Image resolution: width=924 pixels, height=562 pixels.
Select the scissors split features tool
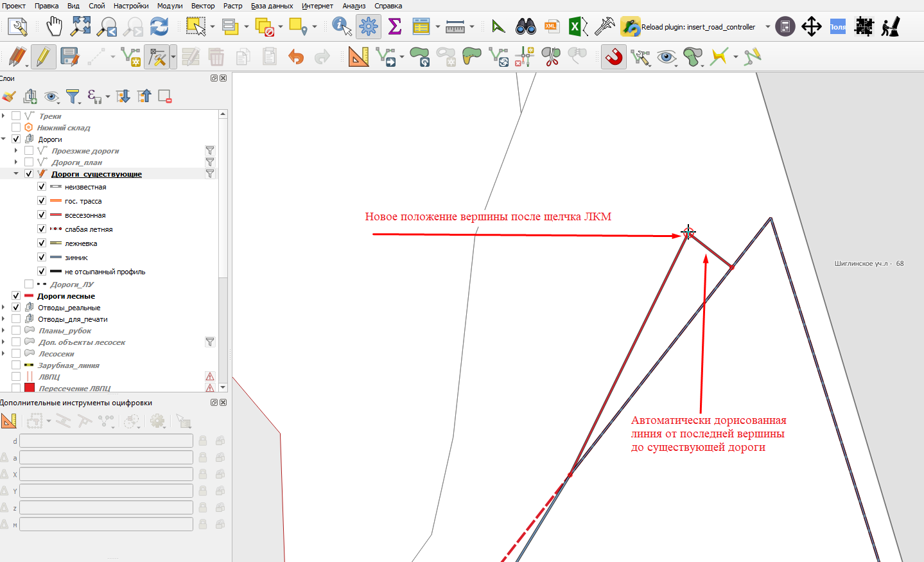point(550,57)
